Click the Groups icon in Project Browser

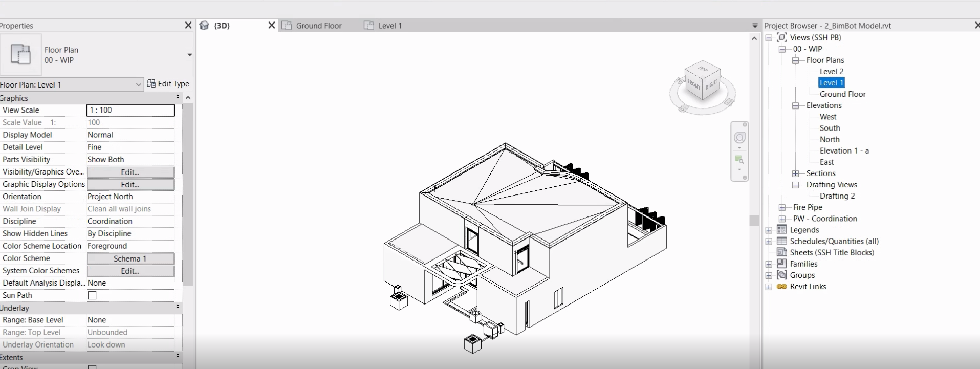coord(781,275)
